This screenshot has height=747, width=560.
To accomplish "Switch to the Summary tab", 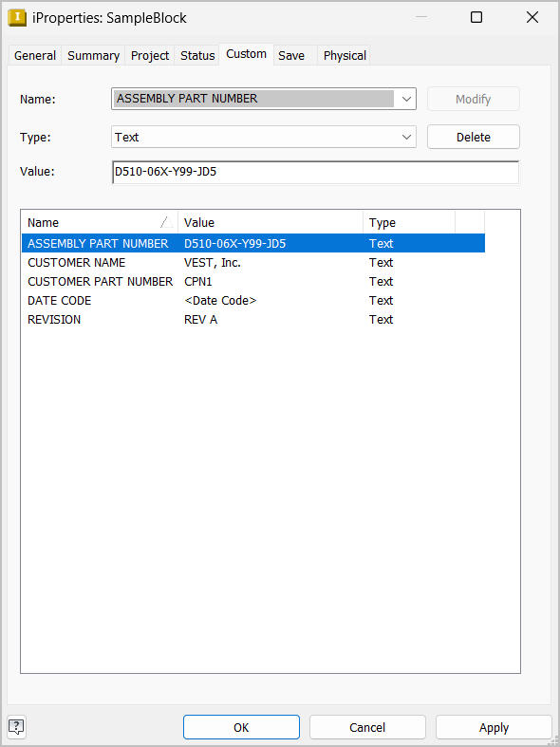I will [93, 56].
